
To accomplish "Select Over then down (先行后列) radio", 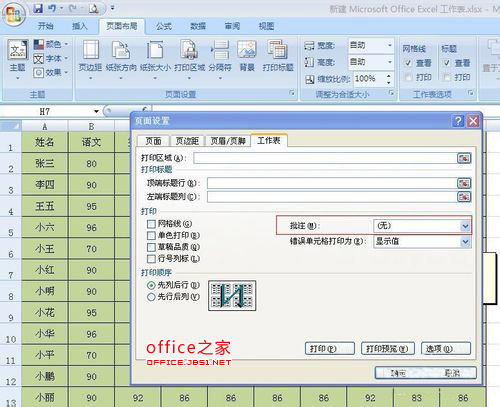I will coord(151,297).
